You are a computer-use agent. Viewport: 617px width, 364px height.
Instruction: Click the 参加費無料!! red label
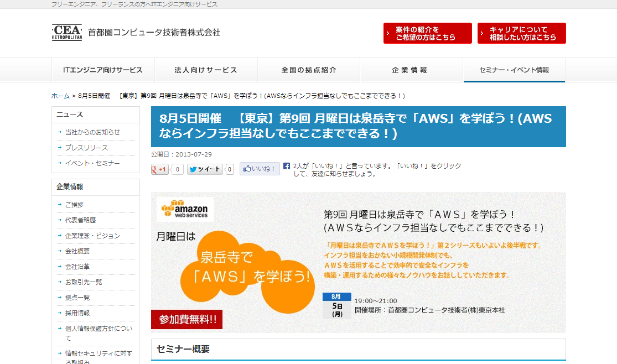tap(187, 320)
